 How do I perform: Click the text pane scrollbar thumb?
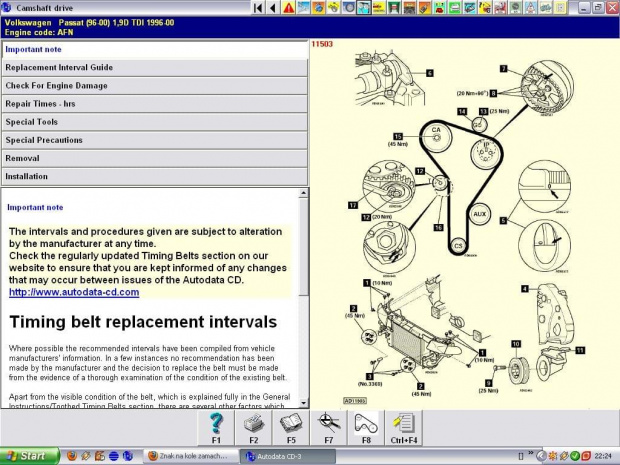coord(303,247)
